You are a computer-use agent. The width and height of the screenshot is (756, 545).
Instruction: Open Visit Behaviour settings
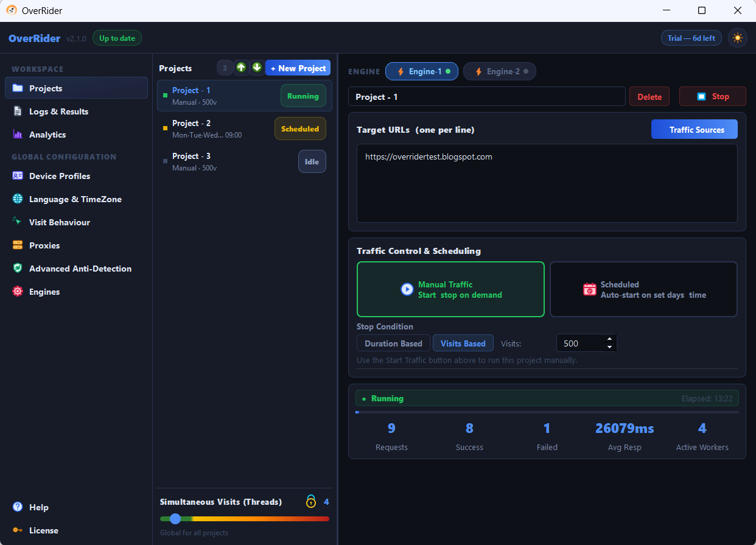(x=76, y=222)
